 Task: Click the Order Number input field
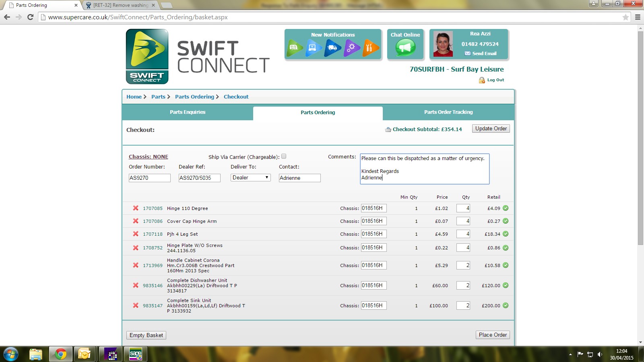(x=149, y=178)
